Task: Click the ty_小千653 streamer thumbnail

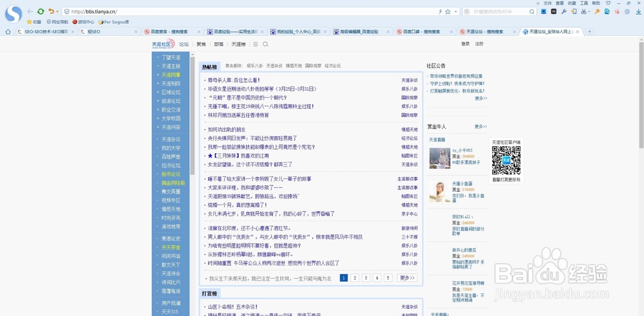Action: [440, 158]
